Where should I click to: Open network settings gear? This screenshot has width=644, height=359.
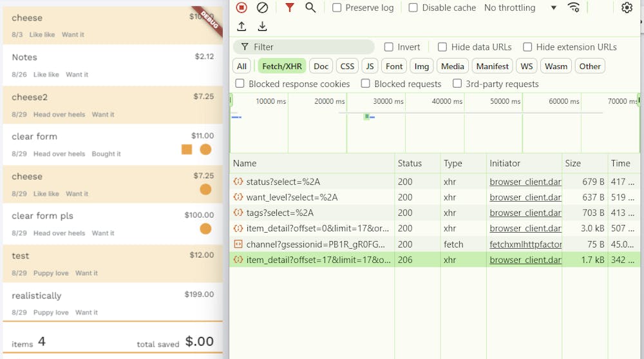[x=627, y=8]
